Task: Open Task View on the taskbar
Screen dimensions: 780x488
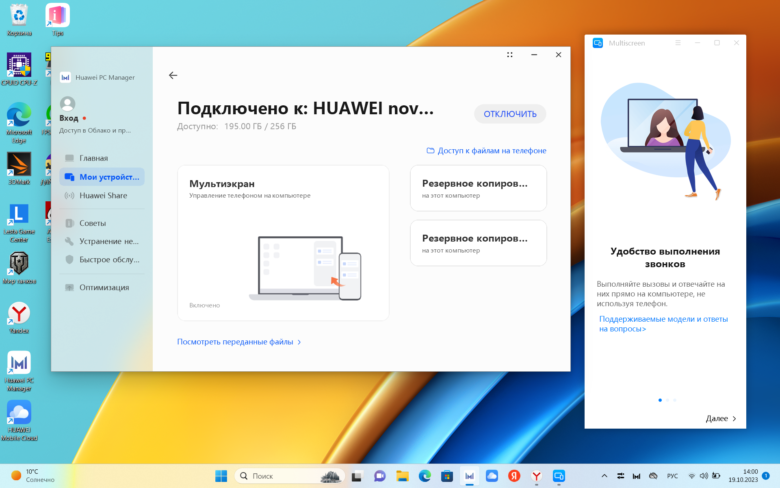Action: (x=356, y=476)
